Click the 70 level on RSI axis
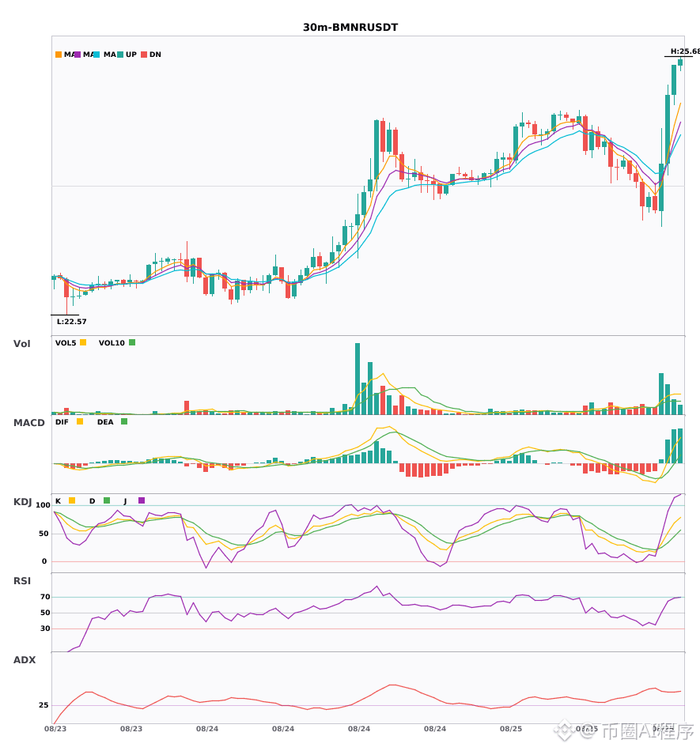700x751 pixels. pos(45,597)
